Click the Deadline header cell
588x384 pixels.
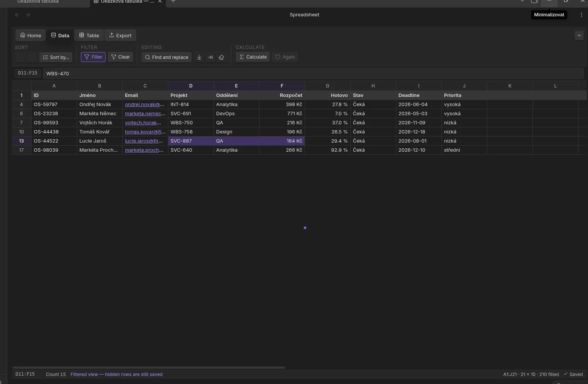click(x=419, y=95)
